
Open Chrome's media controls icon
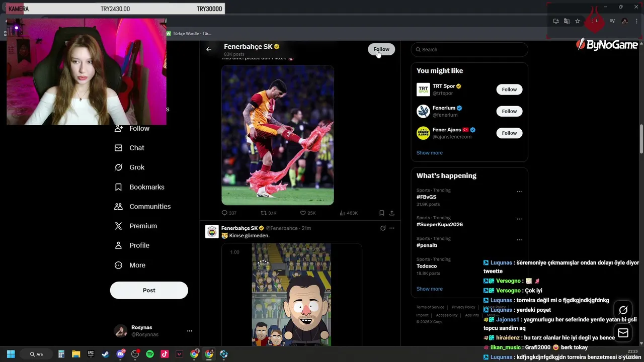(612, 21)
